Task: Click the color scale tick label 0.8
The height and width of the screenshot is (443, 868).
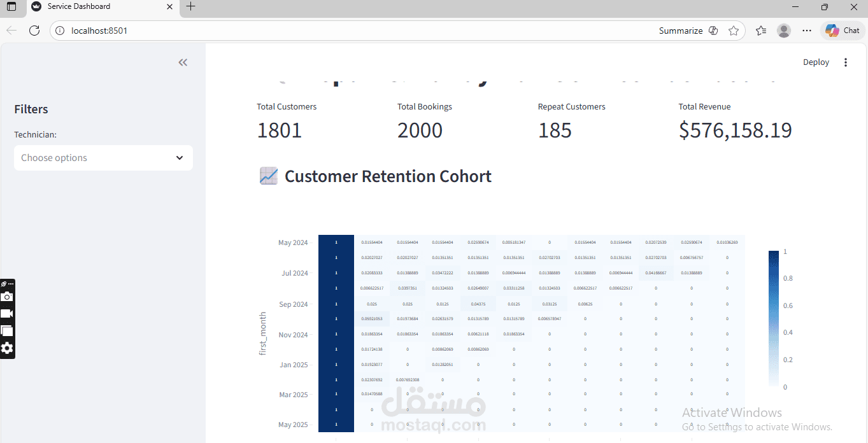Action: point(788,278)
